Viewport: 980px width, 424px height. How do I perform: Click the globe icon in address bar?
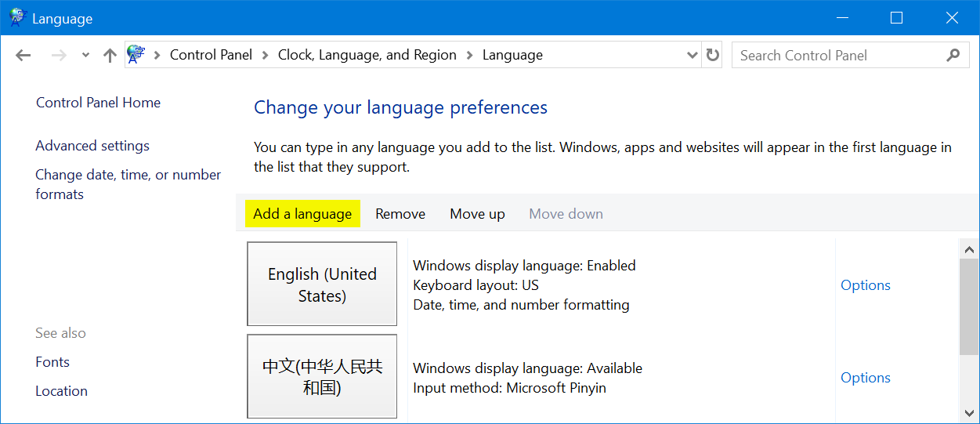136,54
